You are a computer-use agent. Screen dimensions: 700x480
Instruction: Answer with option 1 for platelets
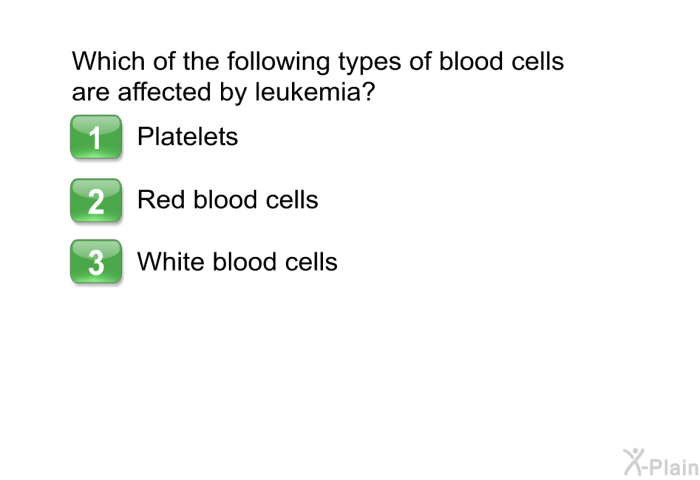(x=96, y=137)
